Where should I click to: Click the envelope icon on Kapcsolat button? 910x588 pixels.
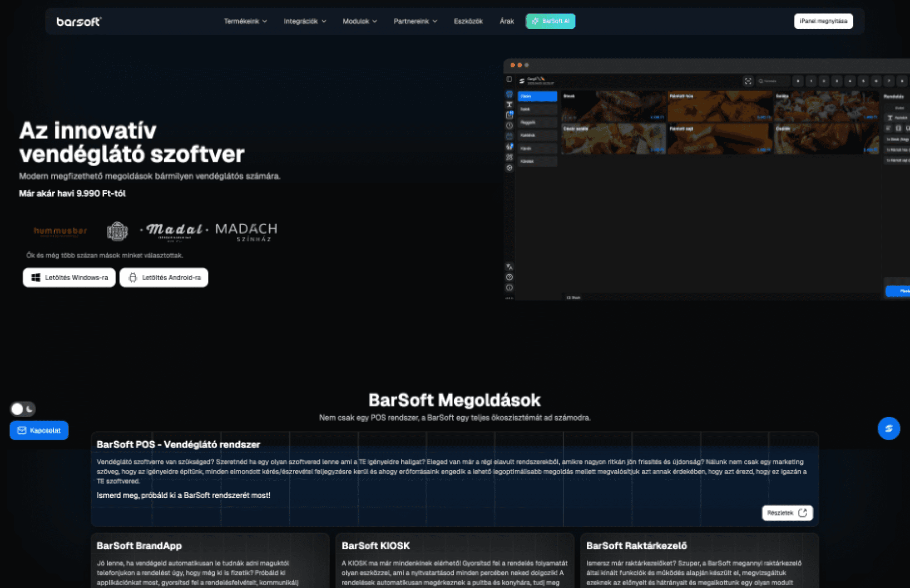(x=22, y=430)
